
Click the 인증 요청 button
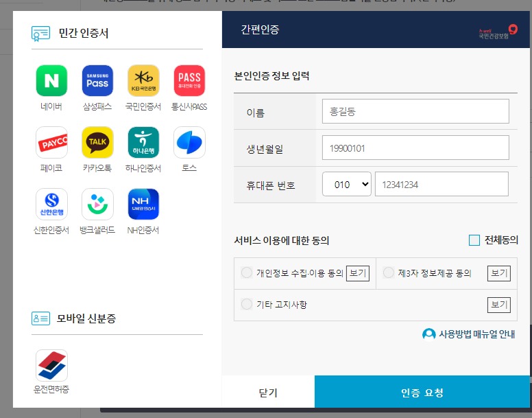click(x=422, y=392)
